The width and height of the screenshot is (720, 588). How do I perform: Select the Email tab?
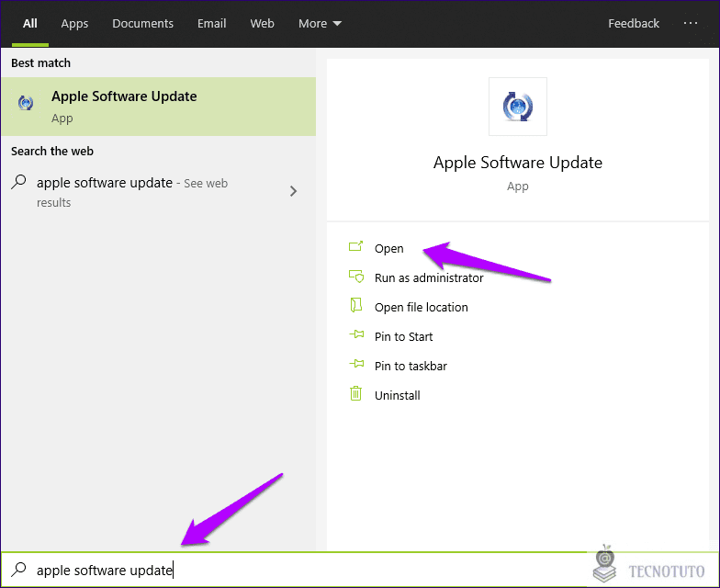211,24
